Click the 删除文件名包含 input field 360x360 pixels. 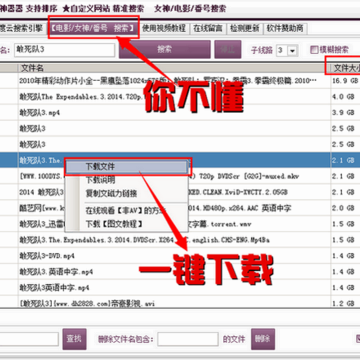[x=188, y=339]
